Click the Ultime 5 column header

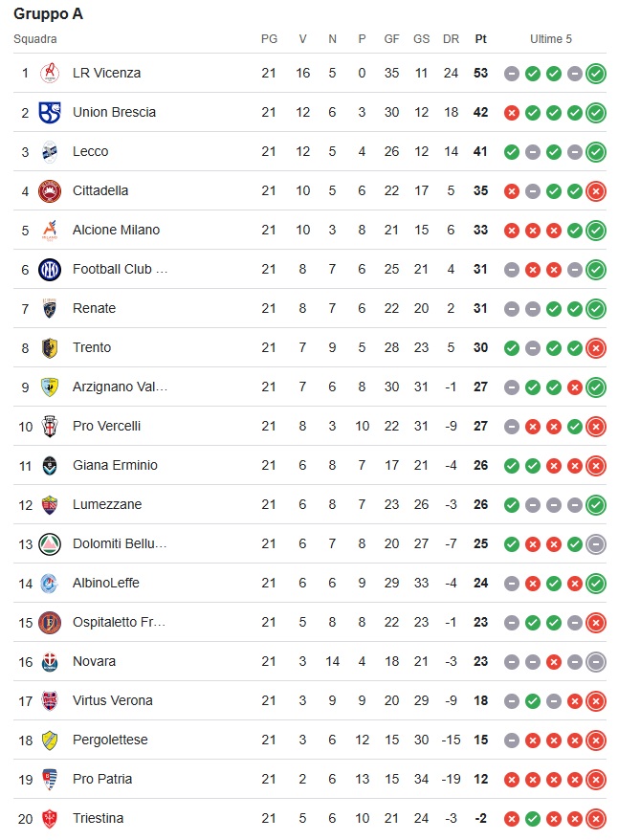pos(551,39)
